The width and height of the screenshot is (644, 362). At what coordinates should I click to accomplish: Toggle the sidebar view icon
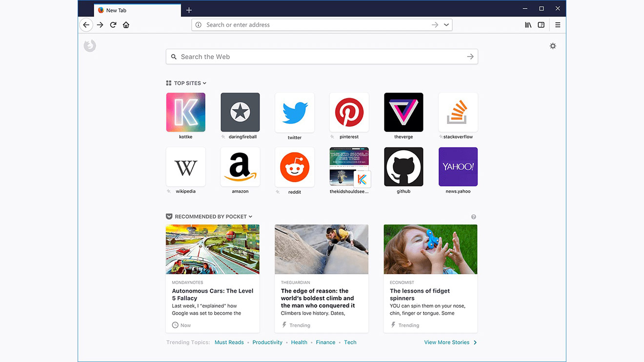(541, 25)
